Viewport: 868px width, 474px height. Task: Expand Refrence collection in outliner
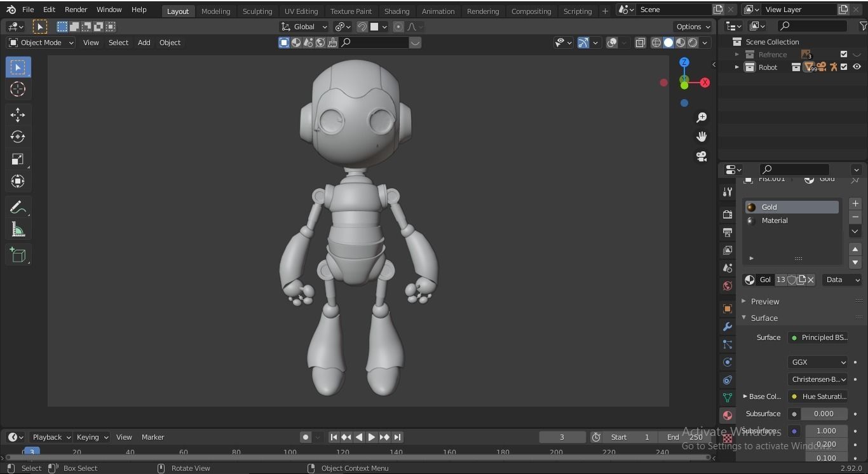(x=737, y=55)
